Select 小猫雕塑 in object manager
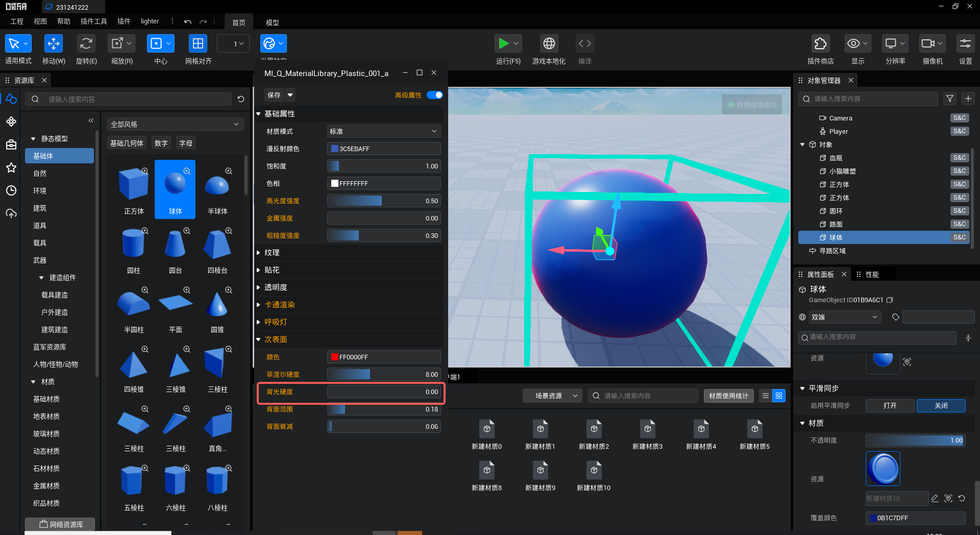980x535 pixels. (x=842, y=172)
